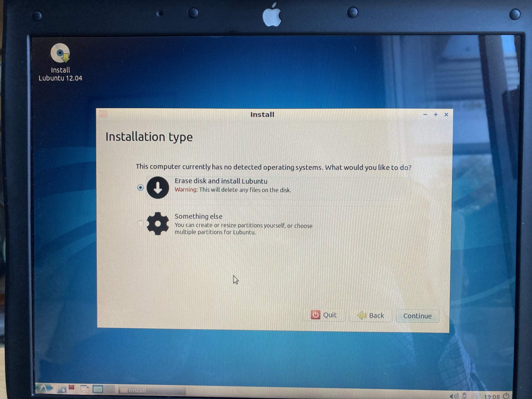Check the battery status icon

[464, 396]
